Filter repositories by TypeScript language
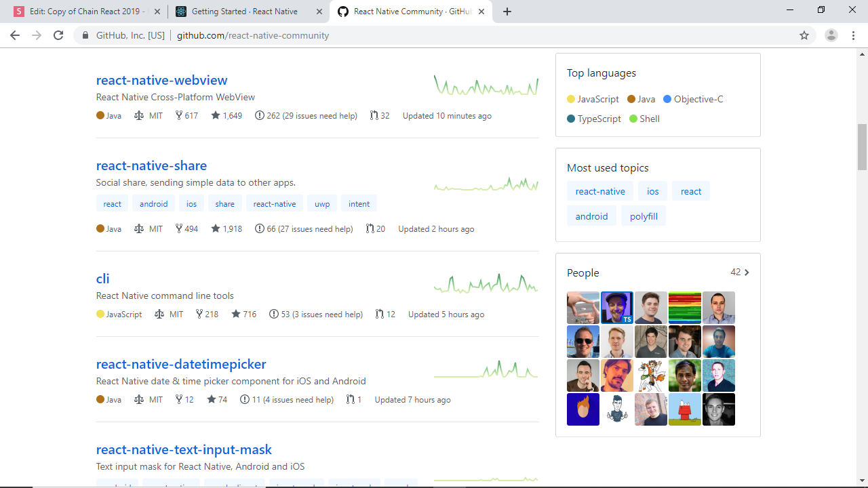This screenshot has width=868, height=488. click(594, 119)
